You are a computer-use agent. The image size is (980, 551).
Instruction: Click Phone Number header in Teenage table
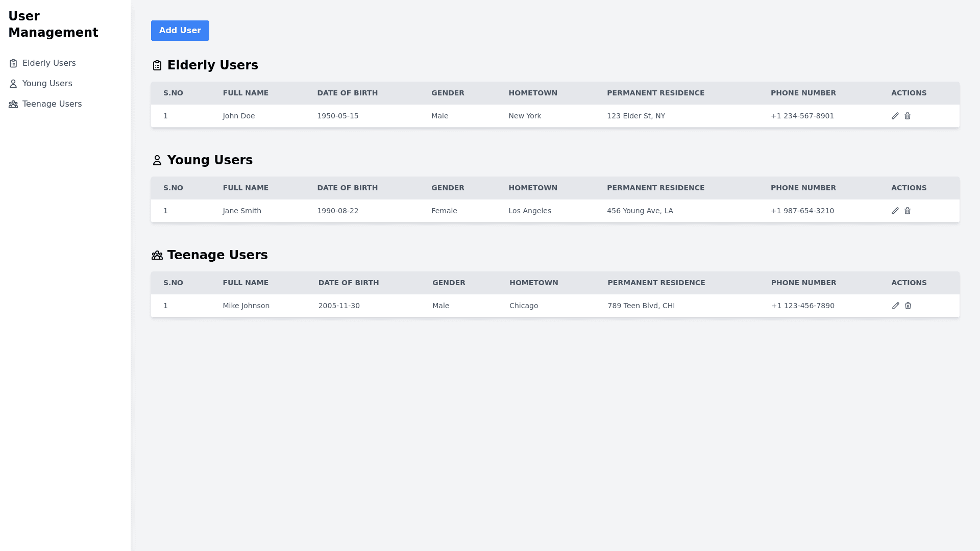(x=803, y=283)
